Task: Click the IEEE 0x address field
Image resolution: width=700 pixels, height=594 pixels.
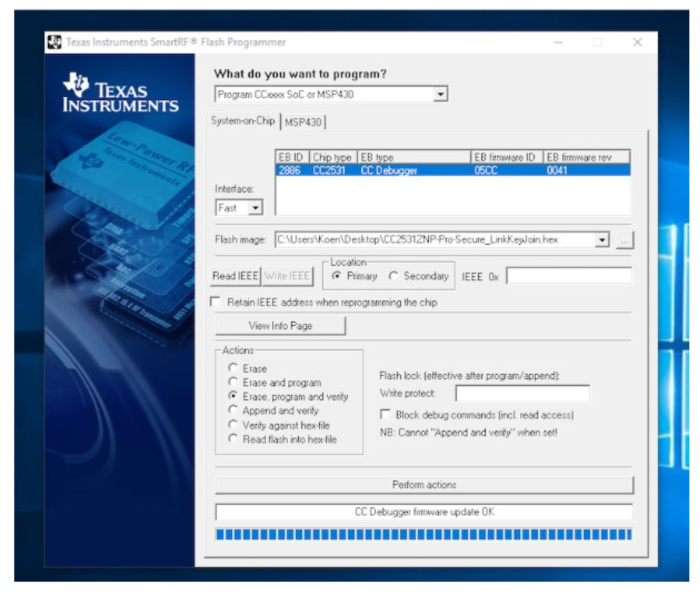Action: tap(569, 276)
